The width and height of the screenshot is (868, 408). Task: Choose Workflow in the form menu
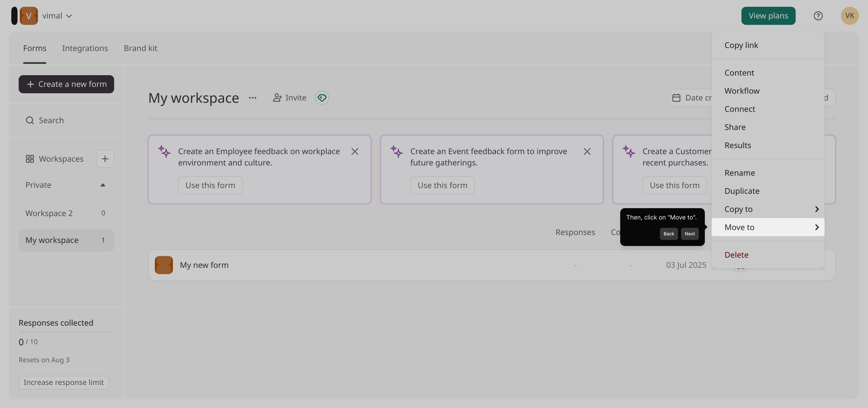pos(768,91)
